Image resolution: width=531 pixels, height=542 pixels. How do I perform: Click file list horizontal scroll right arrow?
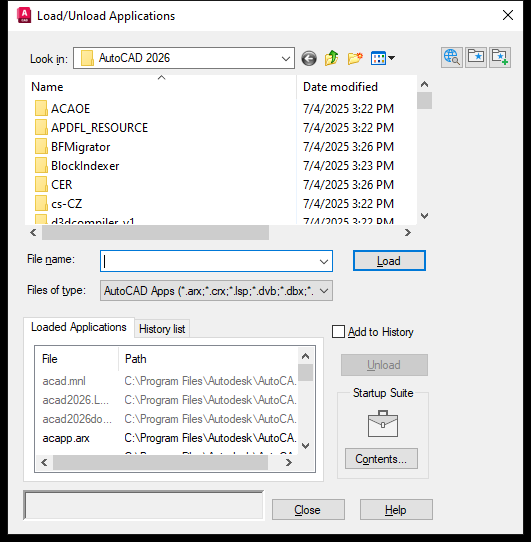[408, 233]
